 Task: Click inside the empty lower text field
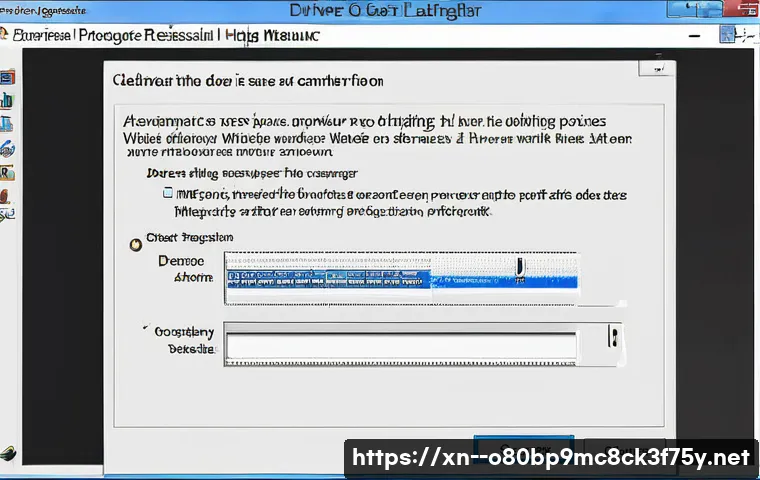point(400,346)
